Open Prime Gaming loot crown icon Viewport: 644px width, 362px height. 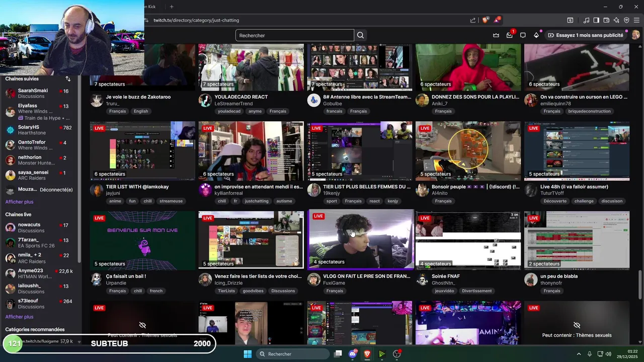coord(496,35)
